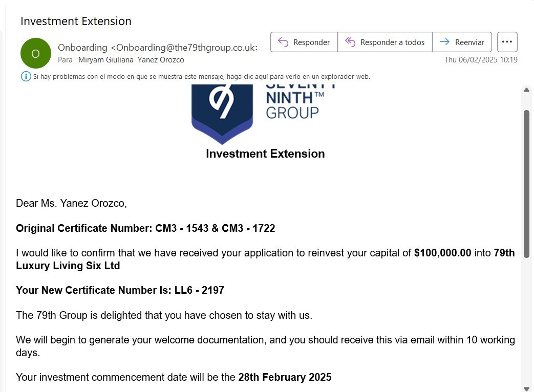Forward the email with Reenviar

click(462, 42)
